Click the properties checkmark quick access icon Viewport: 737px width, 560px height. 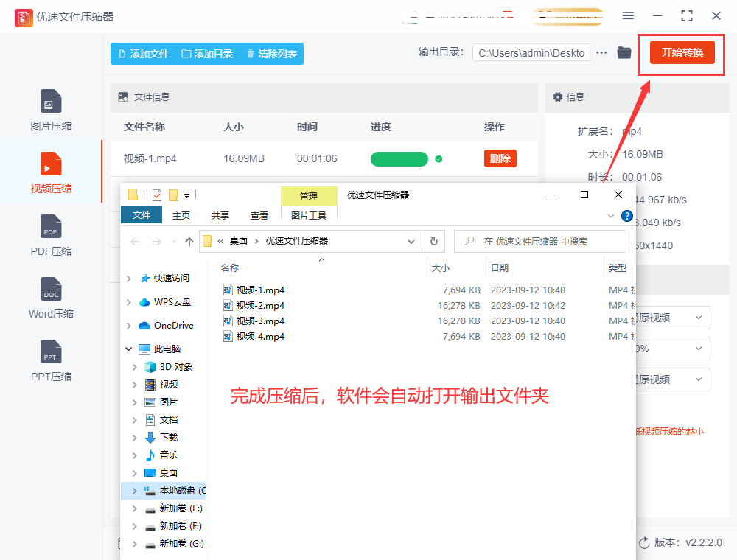(157, 195)
